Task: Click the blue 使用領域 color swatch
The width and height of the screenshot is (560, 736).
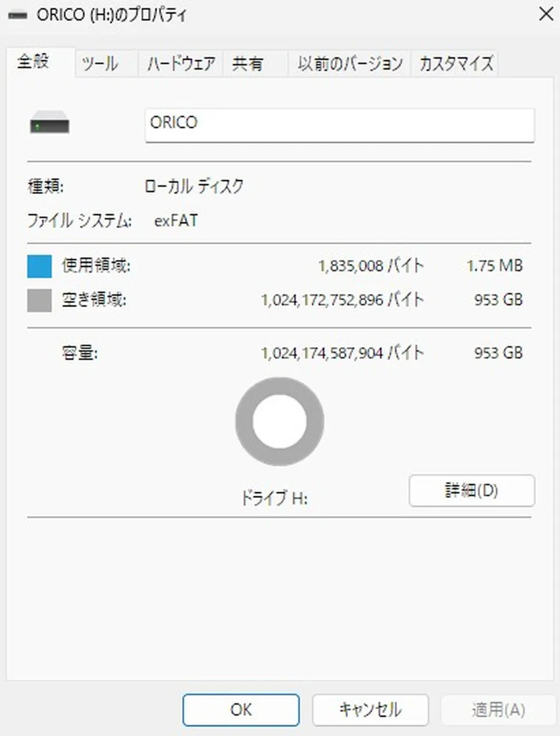Action: [40, 266]
